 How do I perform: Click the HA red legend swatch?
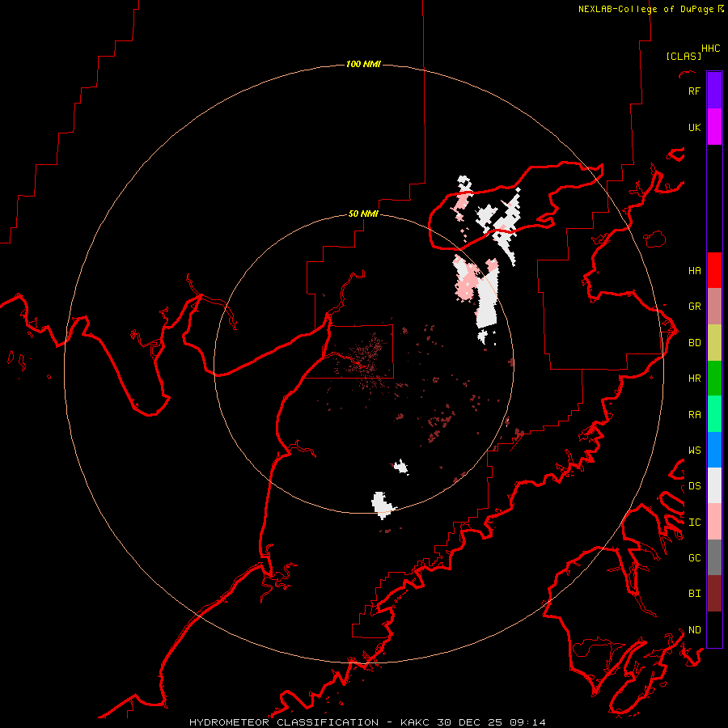coord(714,270)
